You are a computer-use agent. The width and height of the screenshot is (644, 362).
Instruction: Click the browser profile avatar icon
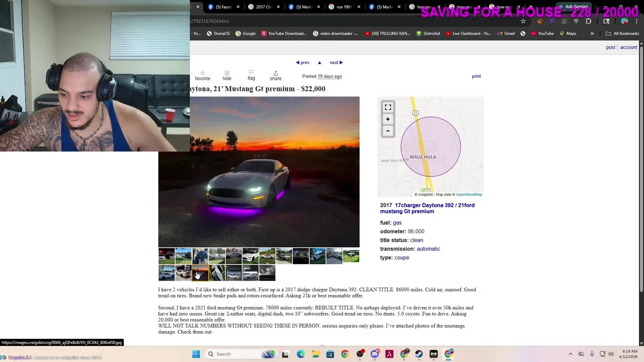click(624, 21)
